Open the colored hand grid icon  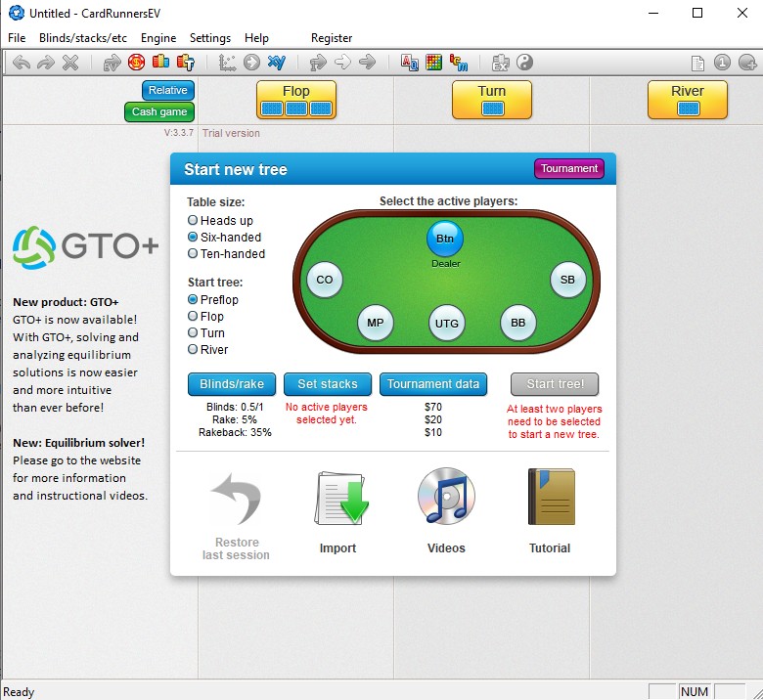(x=433, y=62)
